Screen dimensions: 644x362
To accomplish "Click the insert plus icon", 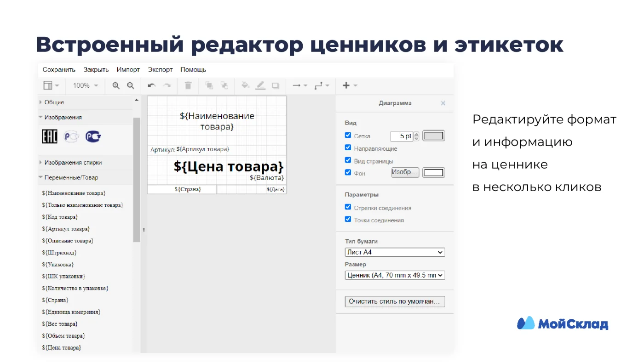I will coord(346,85).
